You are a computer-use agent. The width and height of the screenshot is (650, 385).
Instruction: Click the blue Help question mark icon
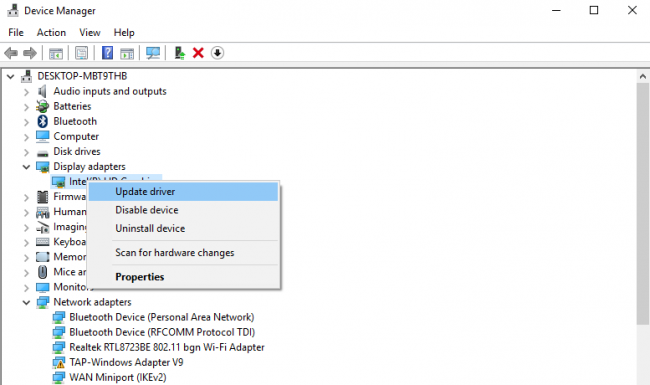pos(107,53)
